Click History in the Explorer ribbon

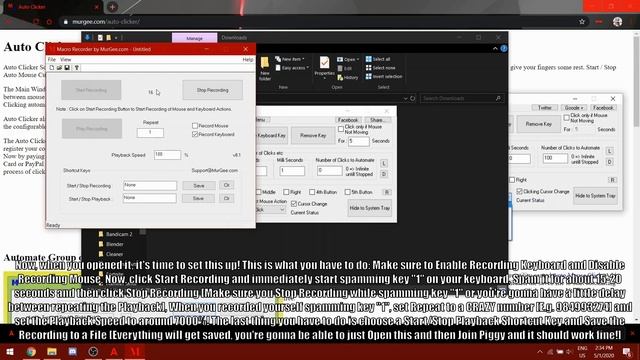[348, 77]
